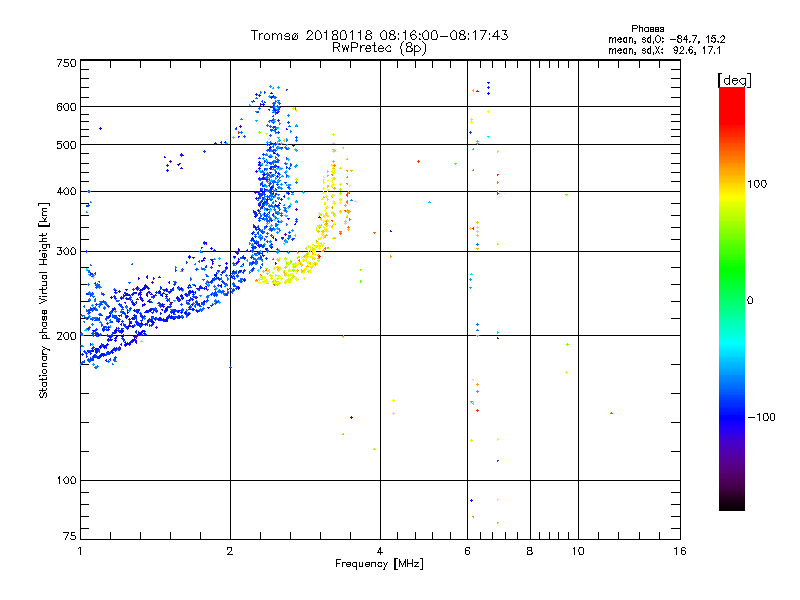Image resolution: width=800 pixels, height=600 pixels.
Task: Click the colorbar tick label '-100'
Action: click(x=761, y=417)
